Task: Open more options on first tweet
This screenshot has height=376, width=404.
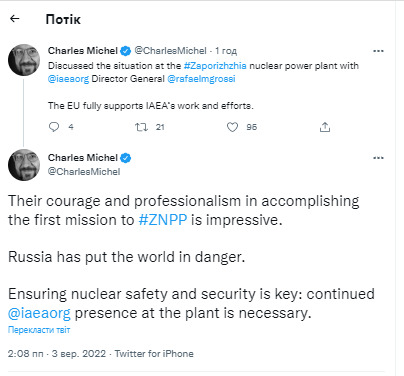Action: [x=378, y=51]
